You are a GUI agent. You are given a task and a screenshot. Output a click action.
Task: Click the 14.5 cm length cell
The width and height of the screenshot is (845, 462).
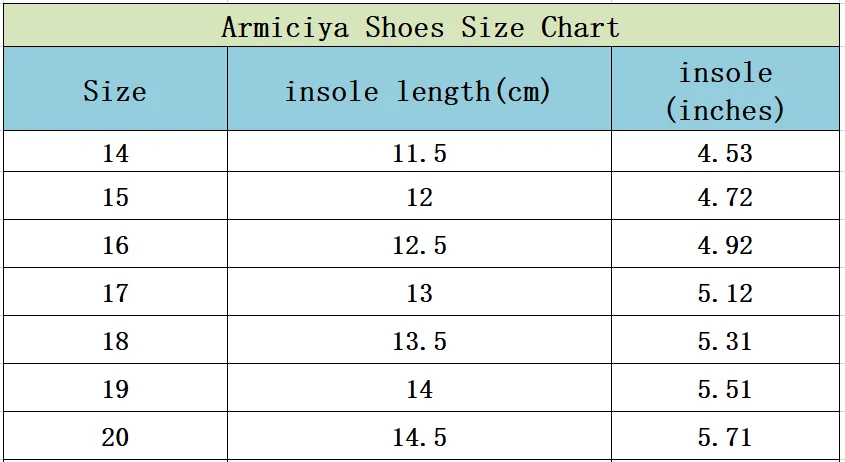pos(419,437)
